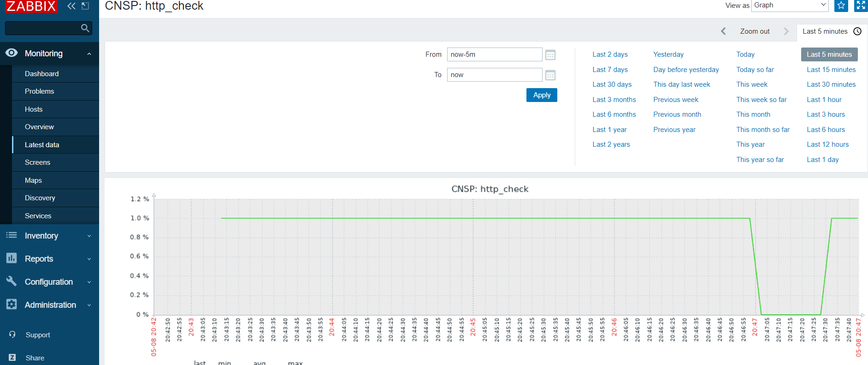Open Services in Monitoring menu
Image resolution: width=868 pixels, height=365 pixels.
pyautogui.click(x=55, y=216)
